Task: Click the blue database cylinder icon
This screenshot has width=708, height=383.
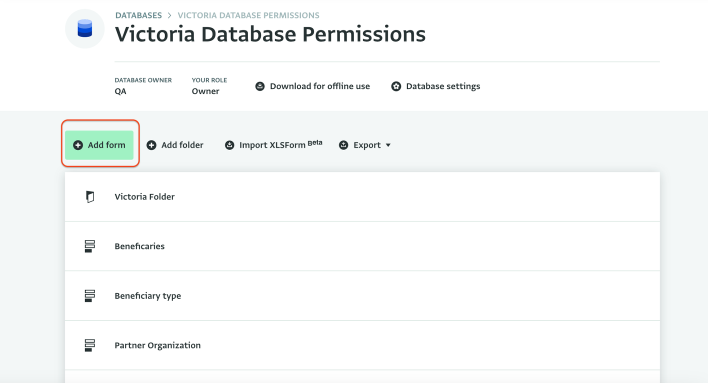Action: click(85, 28)
